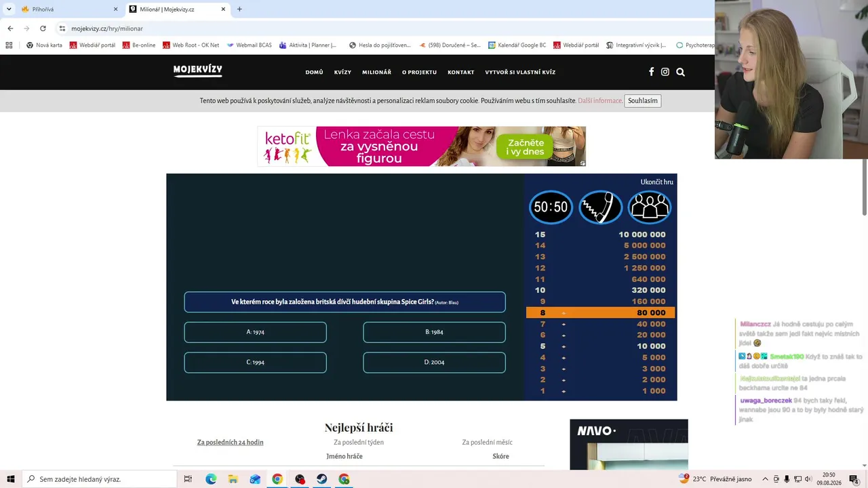Open the tab search dropdown arrow
This screenshot has height=488, width=868.
pyautogui.click(x=9, y=9)
